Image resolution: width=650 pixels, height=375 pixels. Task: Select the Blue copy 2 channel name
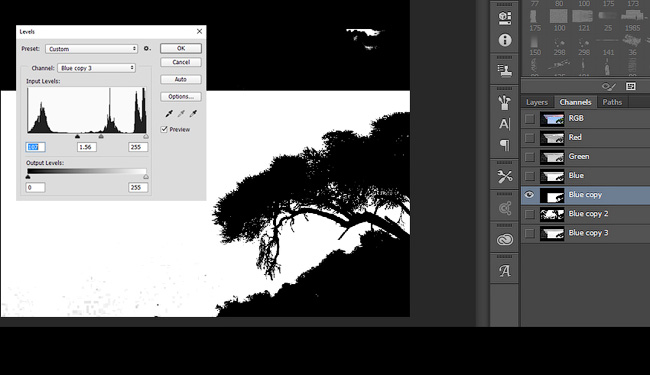tap(588, 214)
